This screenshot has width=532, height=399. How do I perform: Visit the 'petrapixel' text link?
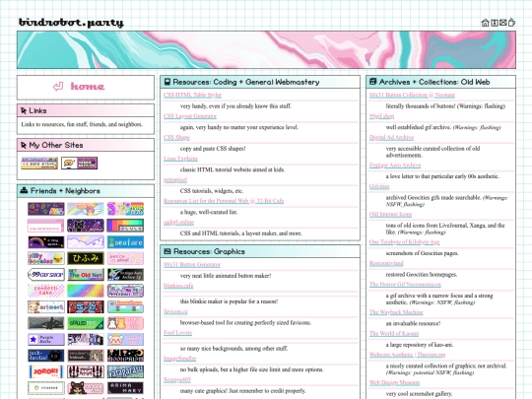pos(175,180)
